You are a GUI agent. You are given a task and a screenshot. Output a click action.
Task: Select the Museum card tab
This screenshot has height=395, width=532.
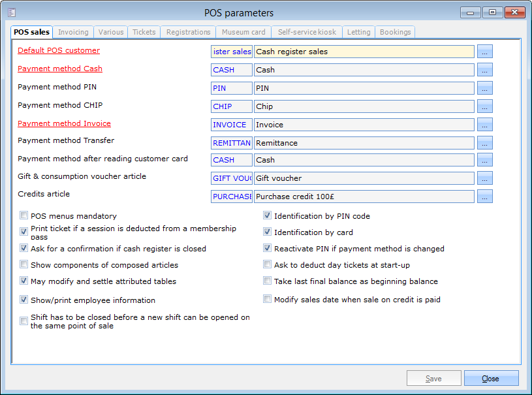coord(243,32)
